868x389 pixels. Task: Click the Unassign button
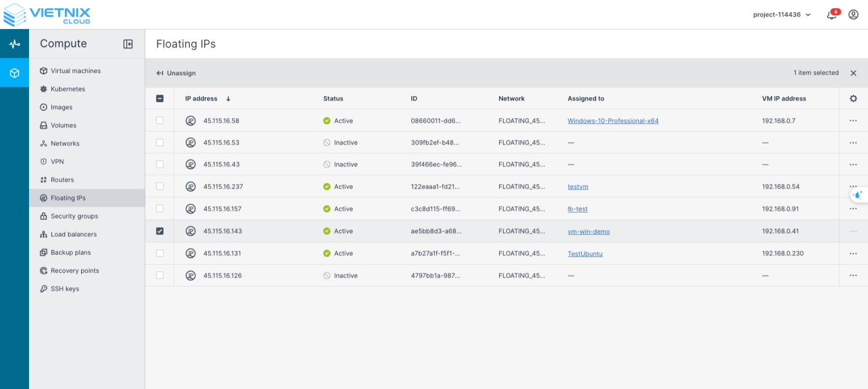(176, 73)
